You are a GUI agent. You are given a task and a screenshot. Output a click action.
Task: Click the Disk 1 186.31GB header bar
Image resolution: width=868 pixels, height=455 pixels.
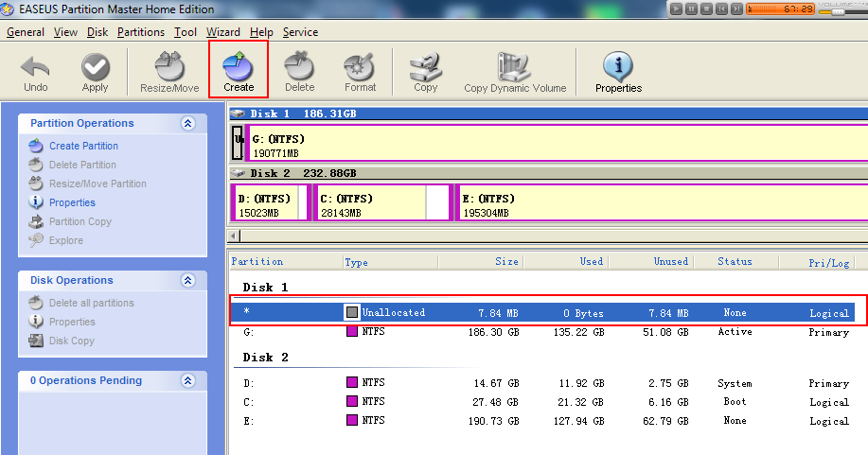[x=548, y=114]
